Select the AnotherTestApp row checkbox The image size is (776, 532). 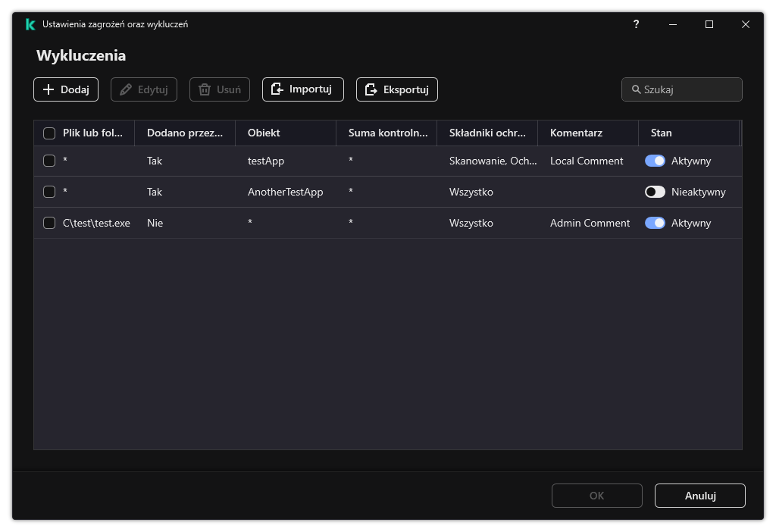point(49,192)
